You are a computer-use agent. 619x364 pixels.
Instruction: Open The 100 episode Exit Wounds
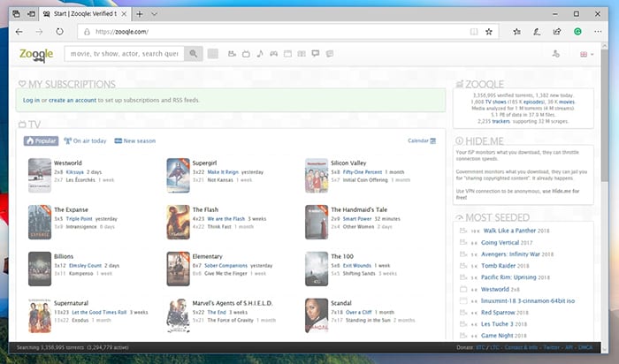(357, 265)
